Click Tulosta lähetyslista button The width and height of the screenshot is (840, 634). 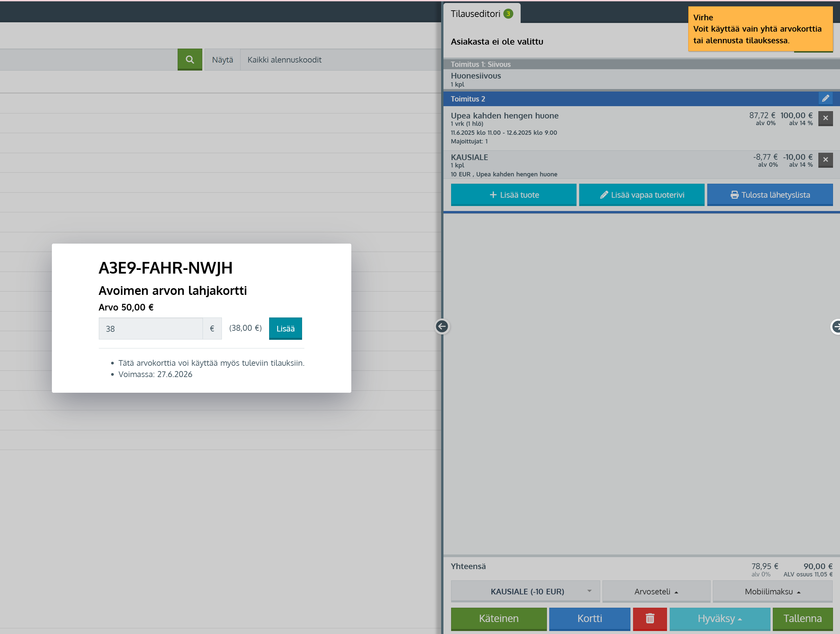coord(770,195)
